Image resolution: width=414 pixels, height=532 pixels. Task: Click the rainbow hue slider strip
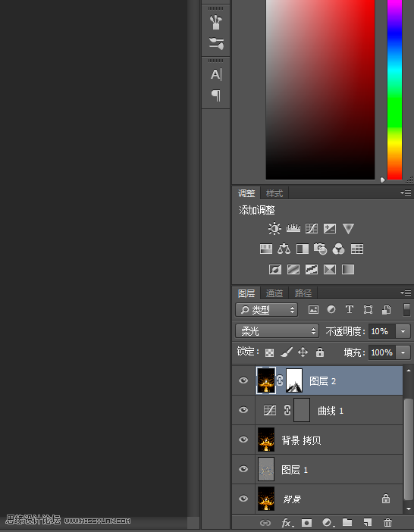coord(394,89)
